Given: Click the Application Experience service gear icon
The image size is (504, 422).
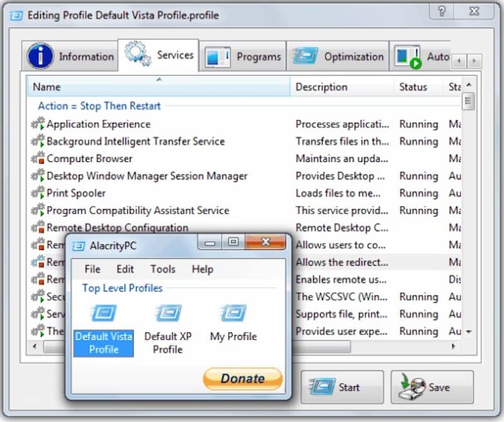Looking at the screenshot, I should point(38,124).
